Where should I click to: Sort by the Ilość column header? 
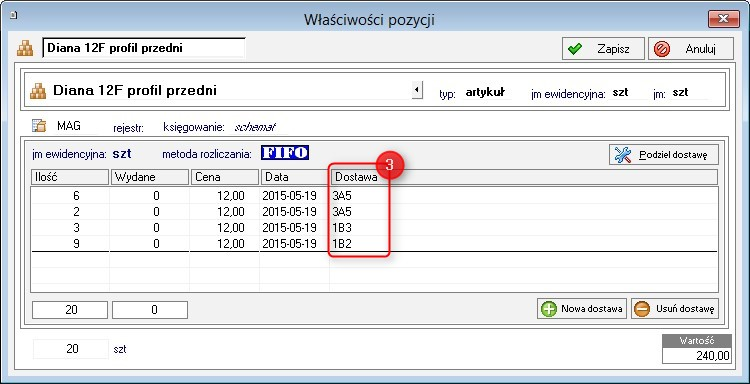tap(70, 177)
